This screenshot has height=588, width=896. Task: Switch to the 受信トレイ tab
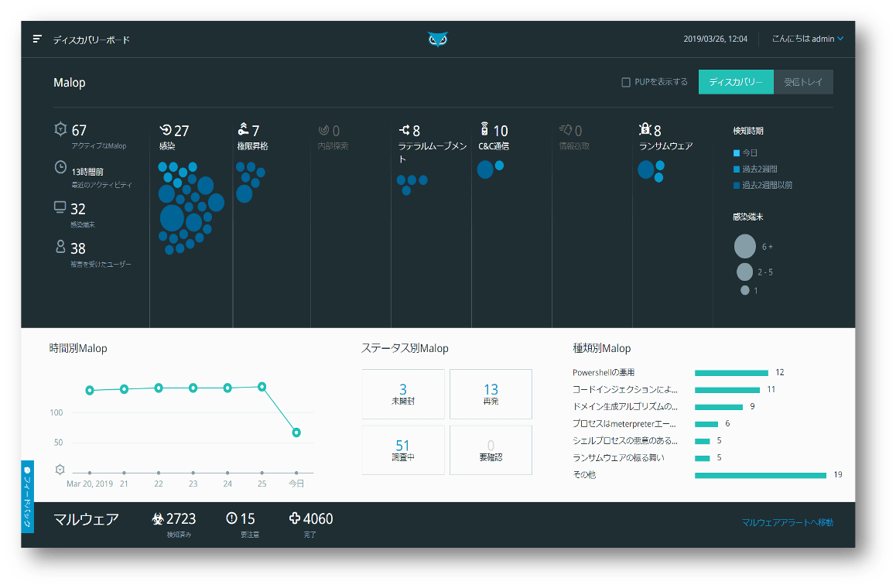(x=803, y=82)
